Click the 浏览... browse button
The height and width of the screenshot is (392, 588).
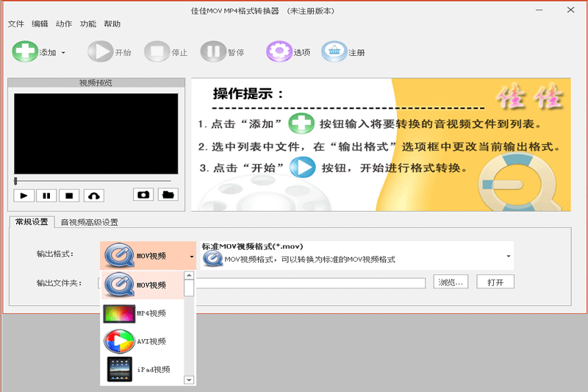click(x=451, y=282)
